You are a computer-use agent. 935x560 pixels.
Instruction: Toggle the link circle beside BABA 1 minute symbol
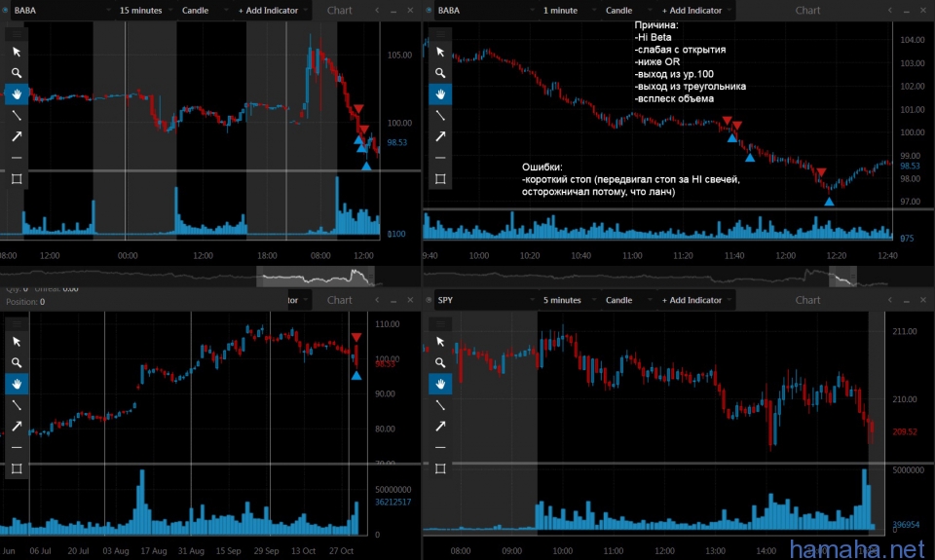pyautogui.click(x=429, y=10)
